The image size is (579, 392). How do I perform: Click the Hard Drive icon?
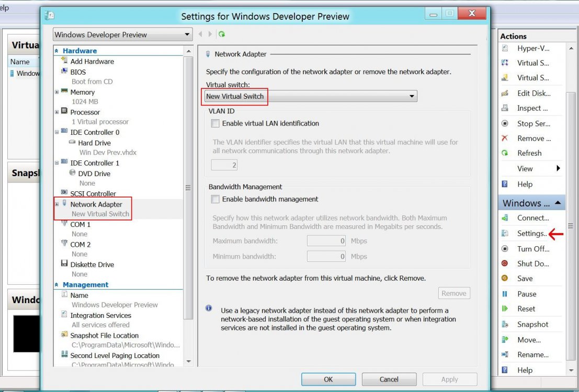click(x=72, y=142)
